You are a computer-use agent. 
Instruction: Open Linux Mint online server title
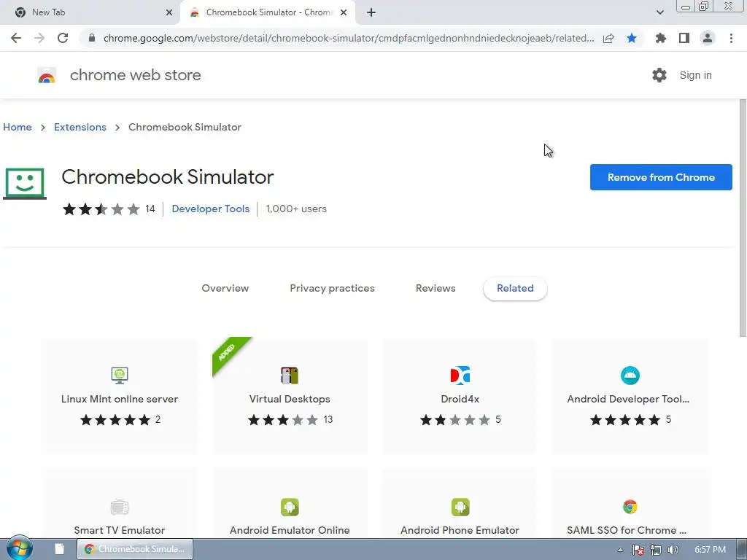(x=120, y=399)
